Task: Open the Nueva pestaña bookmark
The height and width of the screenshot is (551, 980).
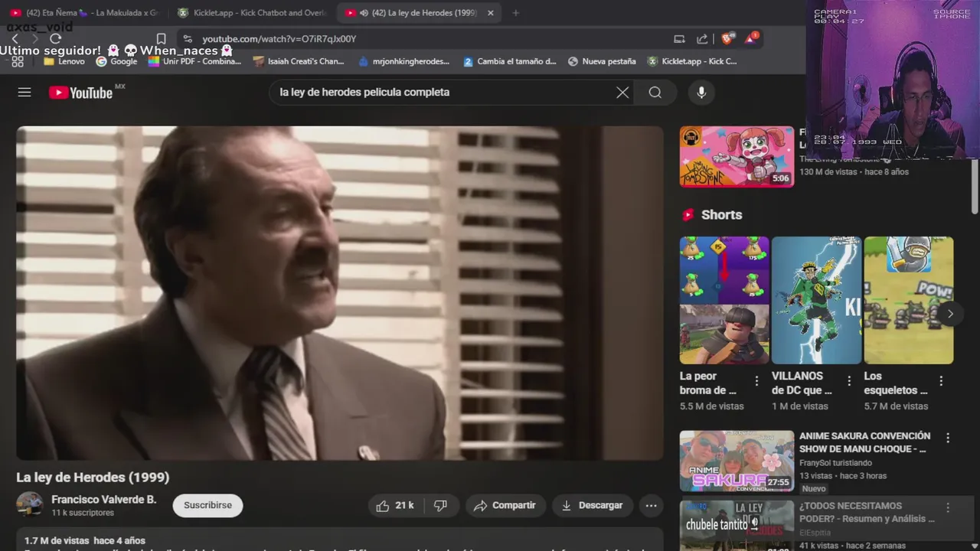Action: point(602,61)
